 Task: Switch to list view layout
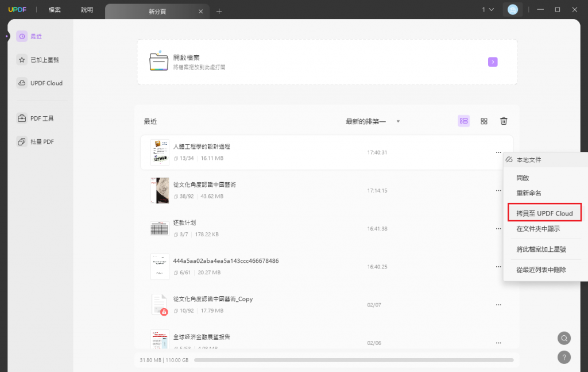pyautogui.click(x=464, y=121)
